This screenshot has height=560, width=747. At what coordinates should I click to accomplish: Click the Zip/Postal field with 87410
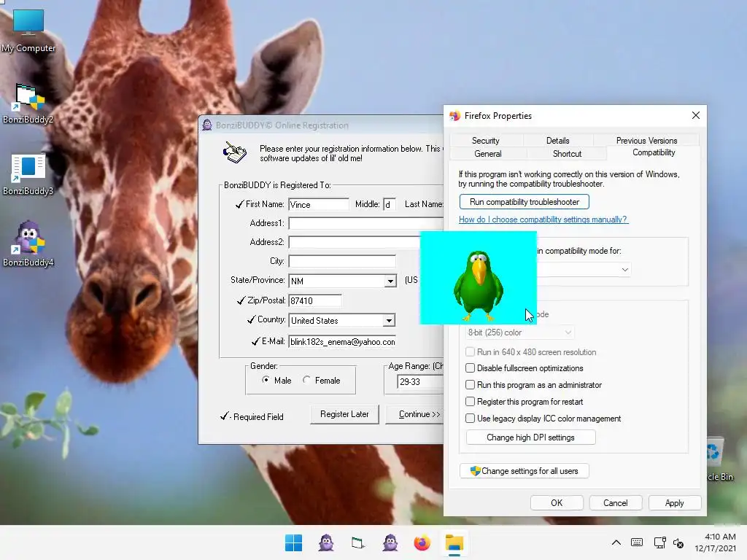(315, 300)
